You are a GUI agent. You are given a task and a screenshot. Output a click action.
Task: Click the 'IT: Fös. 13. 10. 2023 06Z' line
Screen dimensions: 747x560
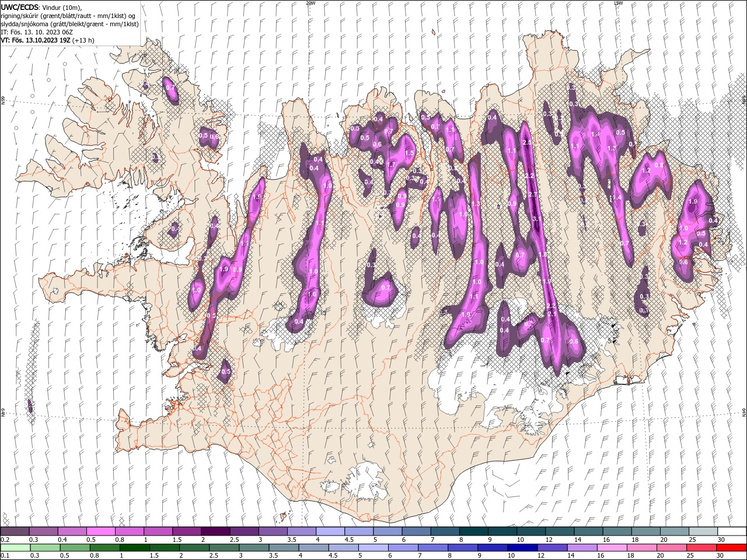click(36, 32)
